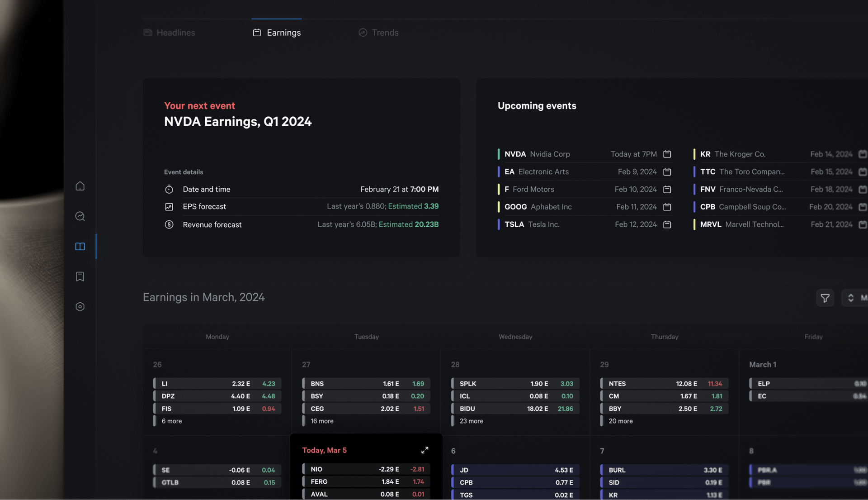Viewport: 868px width, 500px height.
Task: Expand "16 more" on the 27th
Action: click(322, 421)
